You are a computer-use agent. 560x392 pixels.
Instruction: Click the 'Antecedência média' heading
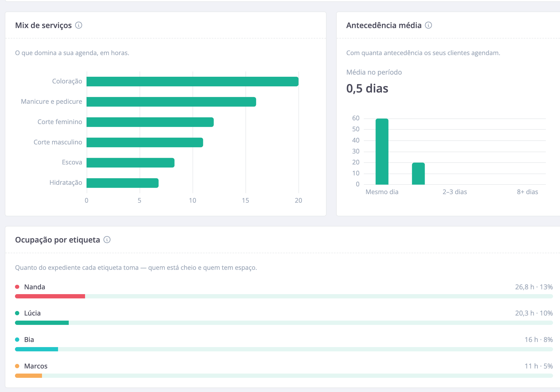coord(384,25)
